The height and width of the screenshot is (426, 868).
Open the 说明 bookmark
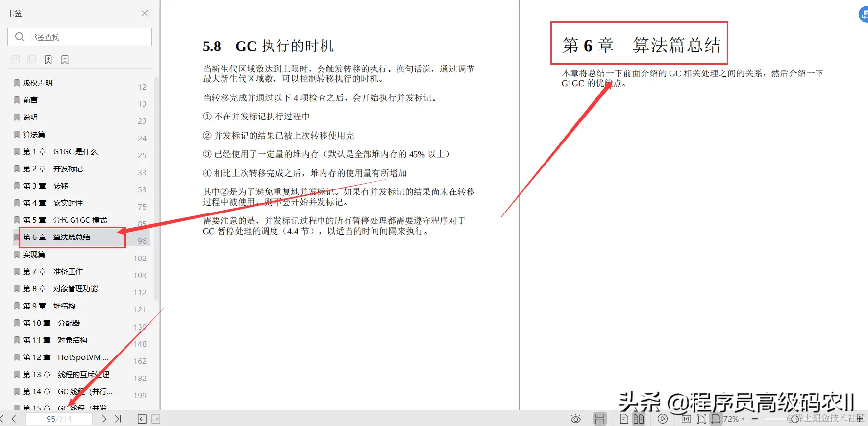[x=30, y=117]
